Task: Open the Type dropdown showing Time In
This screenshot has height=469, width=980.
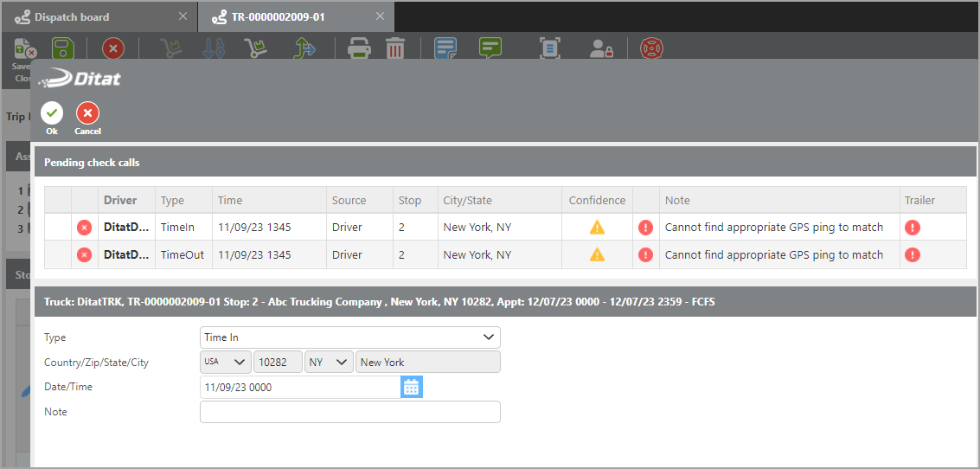Action: (349, 337)
